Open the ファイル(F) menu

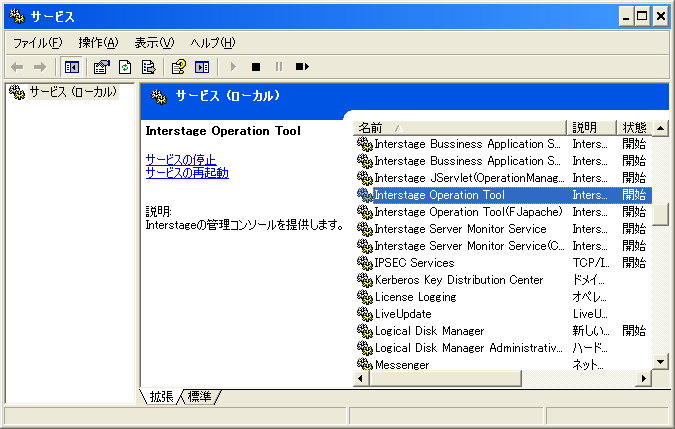(38, 43)
